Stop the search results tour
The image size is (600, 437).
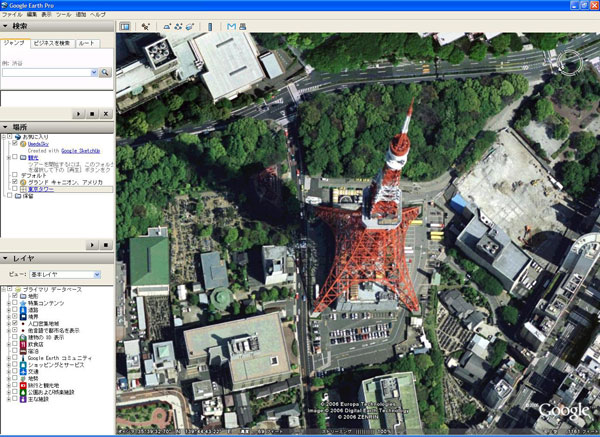[92, 114]
